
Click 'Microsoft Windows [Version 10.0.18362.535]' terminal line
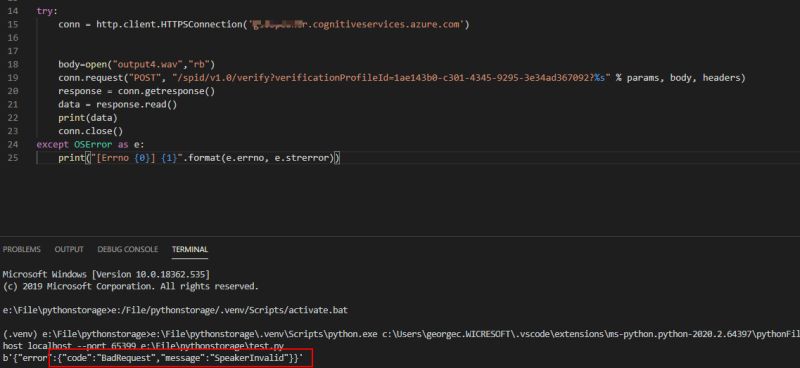[x=106, y=274]
